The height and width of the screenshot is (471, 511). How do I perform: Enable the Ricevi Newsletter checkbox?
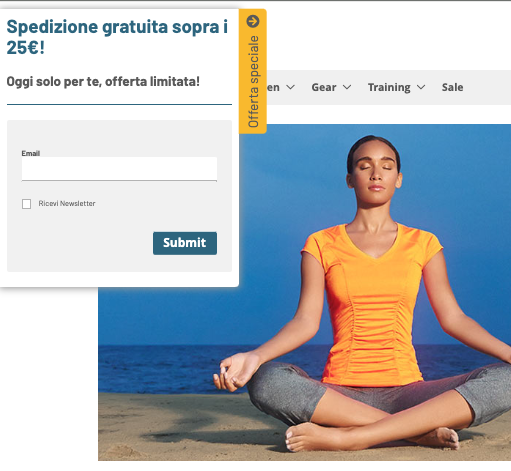click(x=26, y=204)
